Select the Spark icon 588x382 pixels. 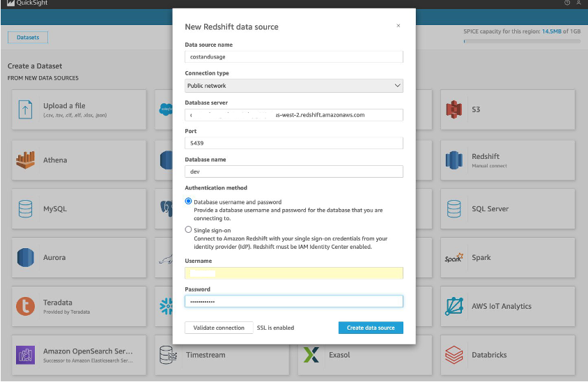click(x=454, y=258)
